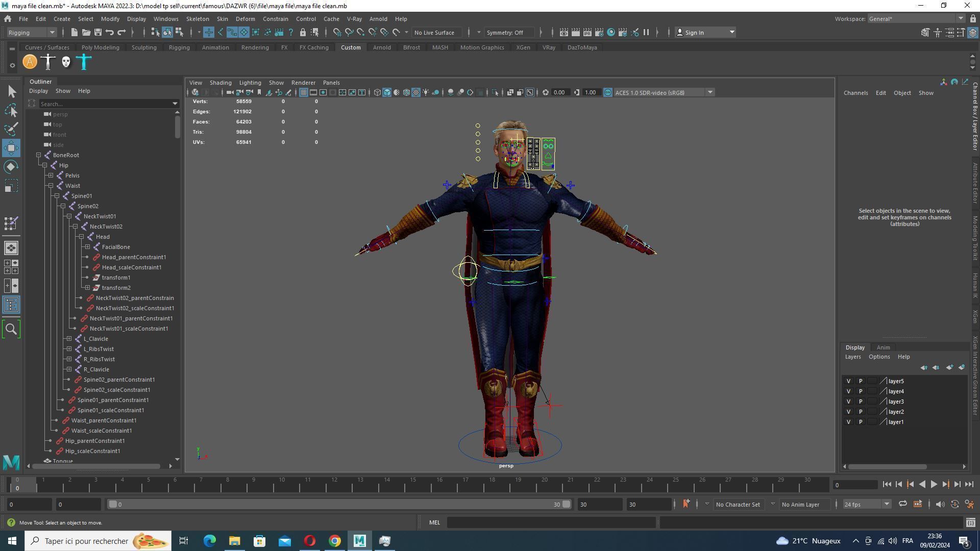The width and height of the screenshot is (980, 551).
Task: Activate the Rotate tool in toolbox
Action: (11, 167)
